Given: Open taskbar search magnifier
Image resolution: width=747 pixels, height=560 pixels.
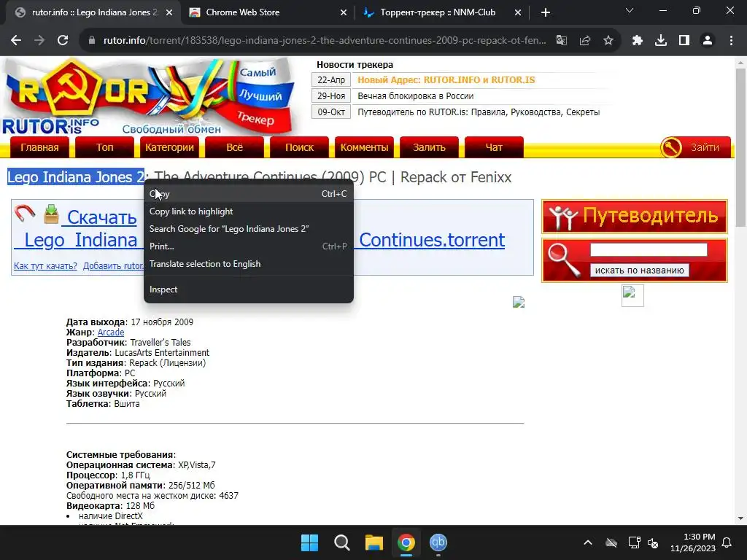Looking at the screenshot, I should pyautogui.click(x=341, y=542).
